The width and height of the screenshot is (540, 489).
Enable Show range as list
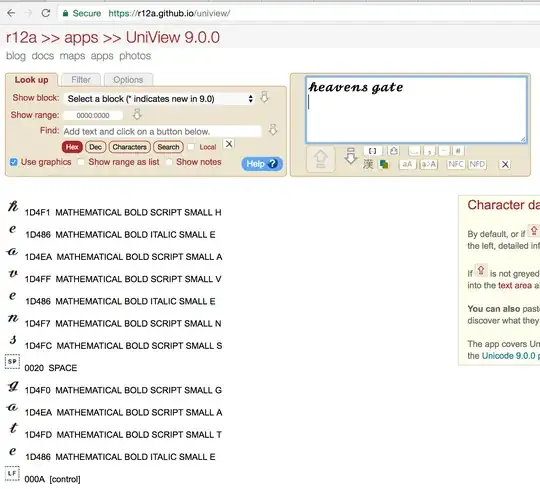click(81, 162)
